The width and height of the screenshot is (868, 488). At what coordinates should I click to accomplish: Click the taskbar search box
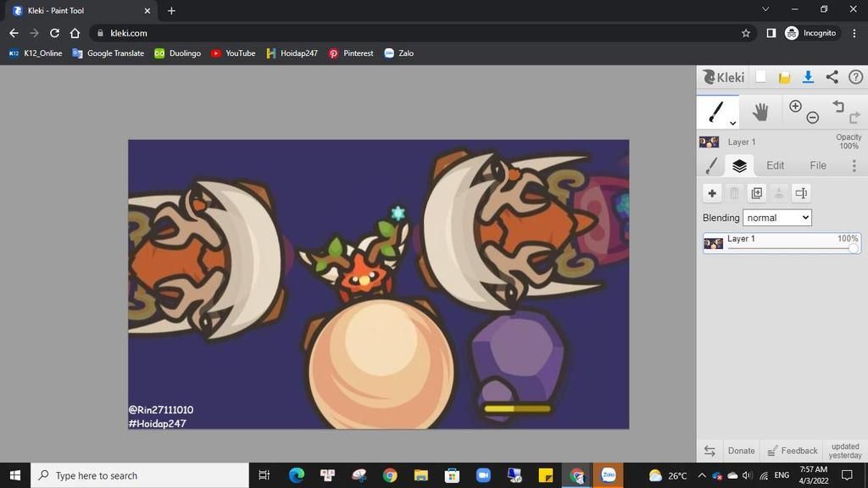140,475
